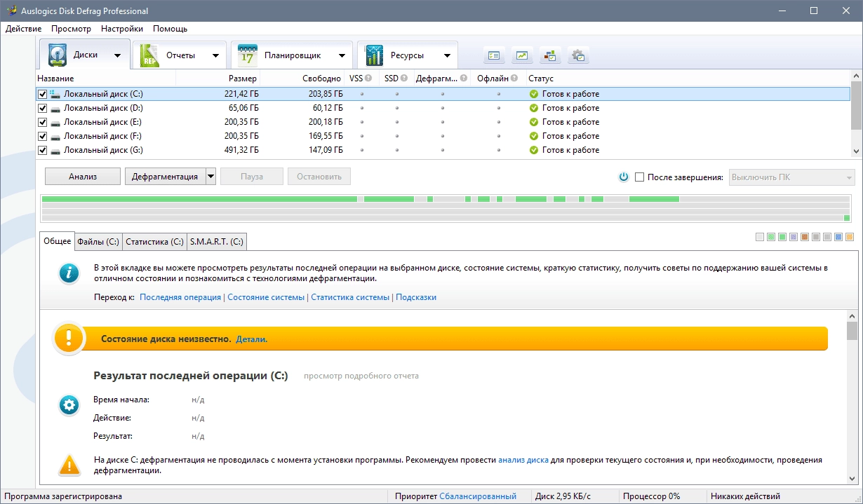863x504 pixels.
Task: Open the toolbar icon with green upward graph
Action: pos(522,55)
